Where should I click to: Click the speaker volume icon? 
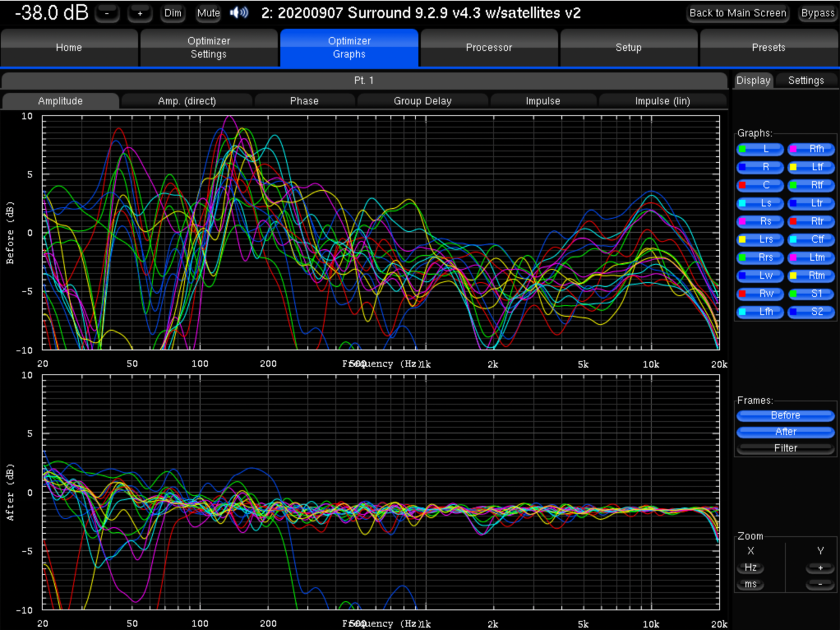pyautogui.click(x=239, y=12)
